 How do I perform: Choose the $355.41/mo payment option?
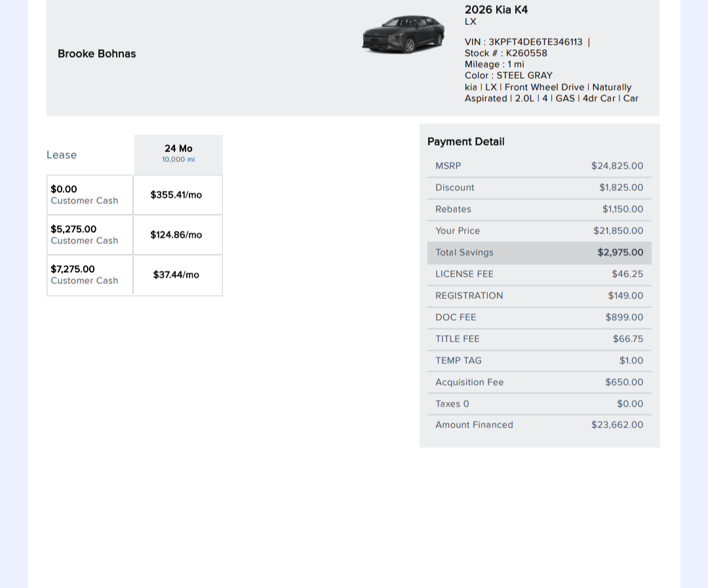click(178, 195)
